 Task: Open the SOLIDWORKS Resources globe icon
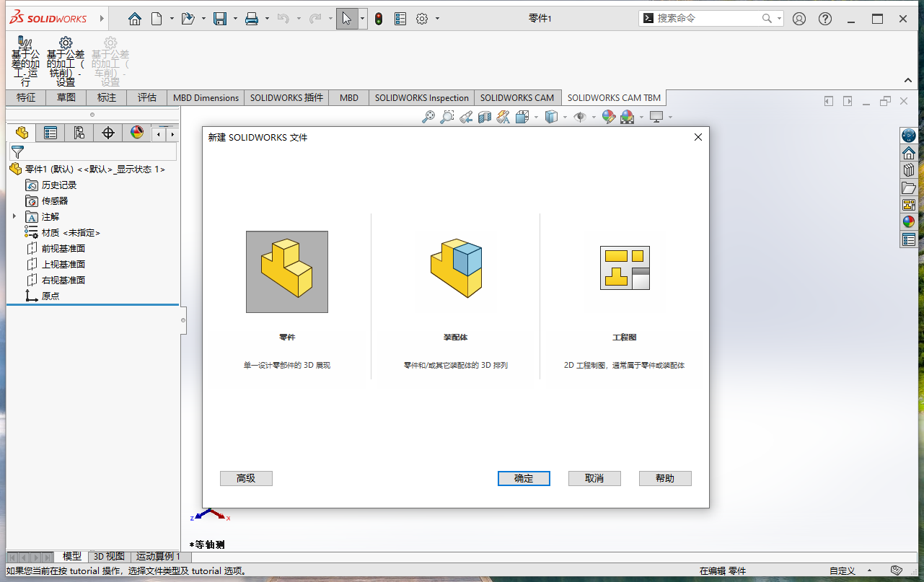[x=908, y=136]
